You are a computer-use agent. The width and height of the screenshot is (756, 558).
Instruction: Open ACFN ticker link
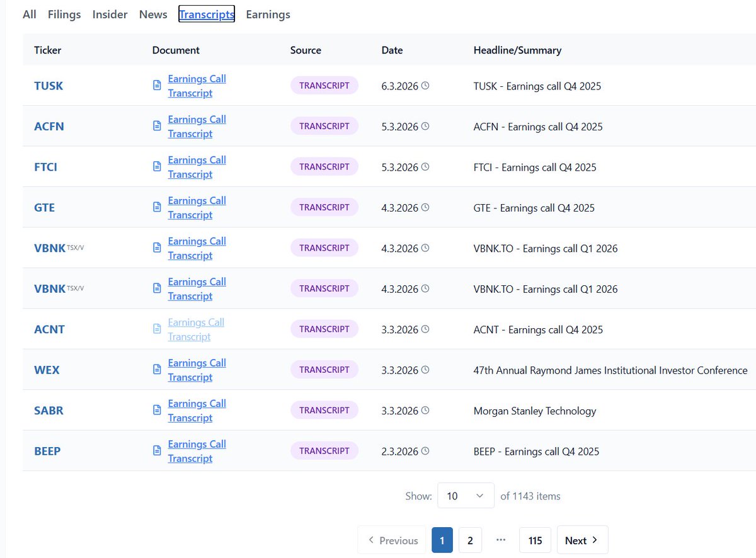pyautogui.click(x=49, y=126)
